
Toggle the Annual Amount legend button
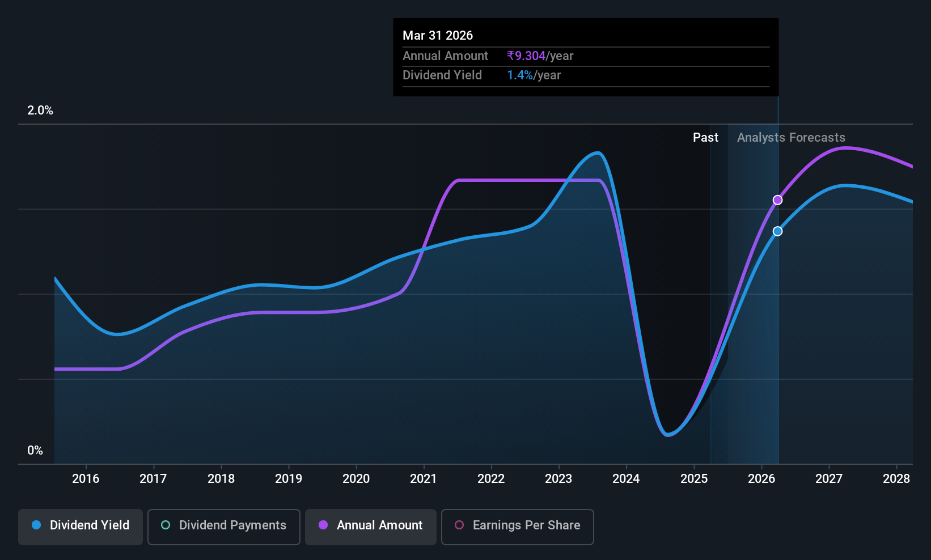371,527
